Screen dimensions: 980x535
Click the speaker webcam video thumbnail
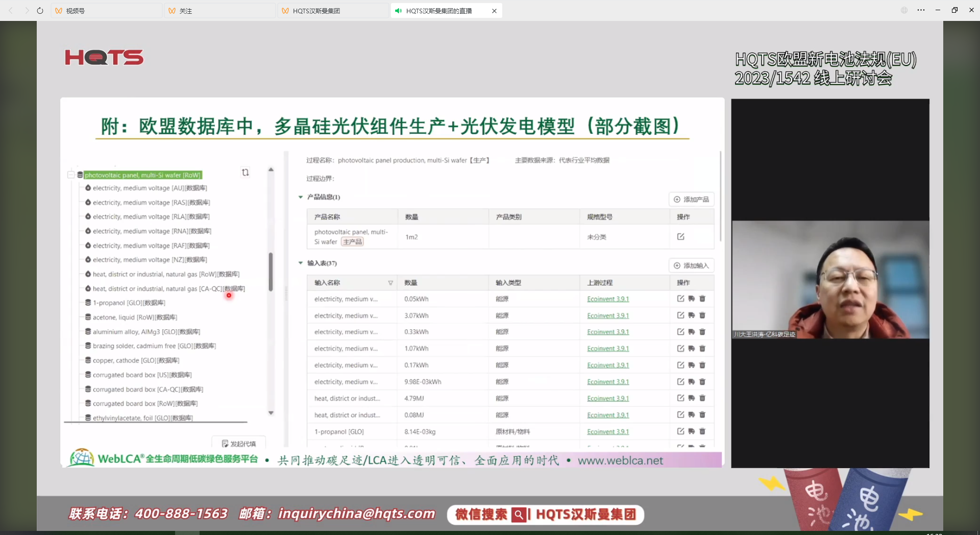click(830, 280)
